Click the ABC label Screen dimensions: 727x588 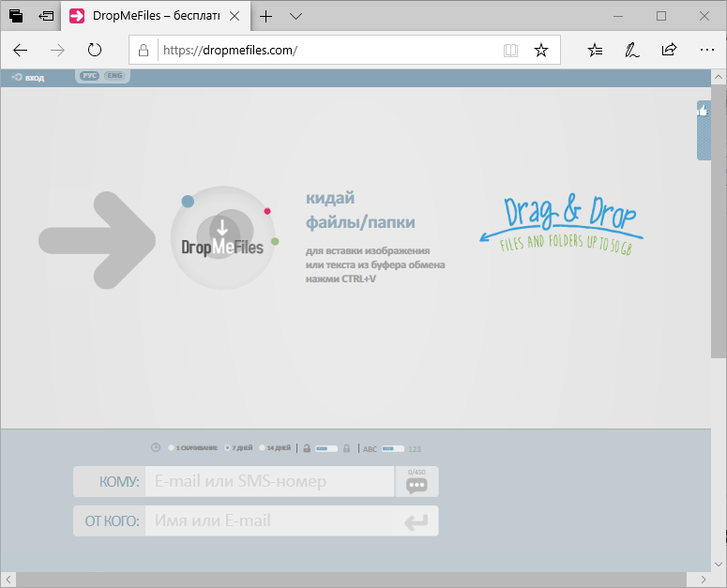point(370,449)
